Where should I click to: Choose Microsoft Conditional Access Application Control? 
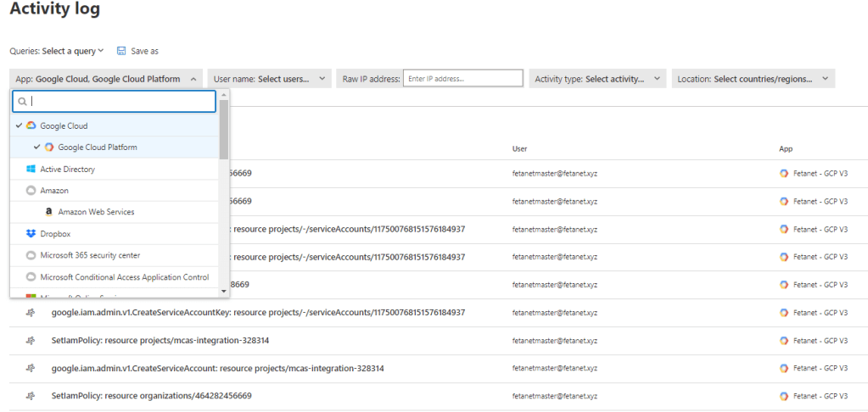click(x=124, y=277)
